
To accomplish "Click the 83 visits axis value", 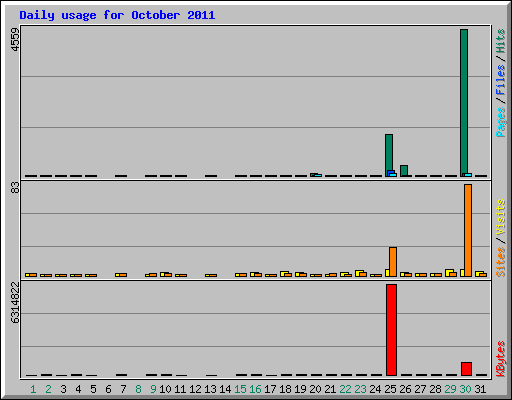I will pos(15,188).
